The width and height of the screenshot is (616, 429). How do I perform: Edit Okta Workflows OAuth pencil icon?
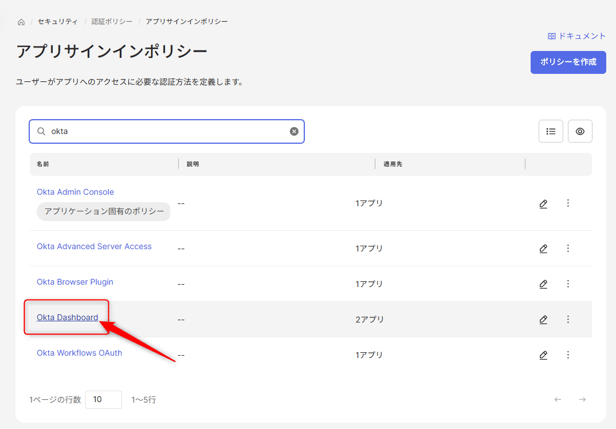tap(543, 355)
